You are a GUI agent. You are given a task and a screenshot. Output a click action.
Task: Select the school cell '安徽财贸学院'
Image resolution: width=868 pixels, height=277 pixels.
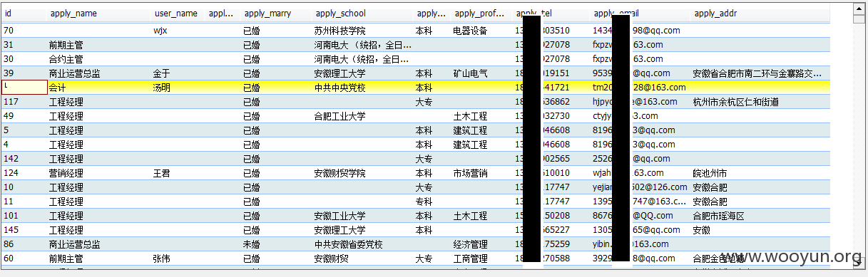click(x=339, y=173)
